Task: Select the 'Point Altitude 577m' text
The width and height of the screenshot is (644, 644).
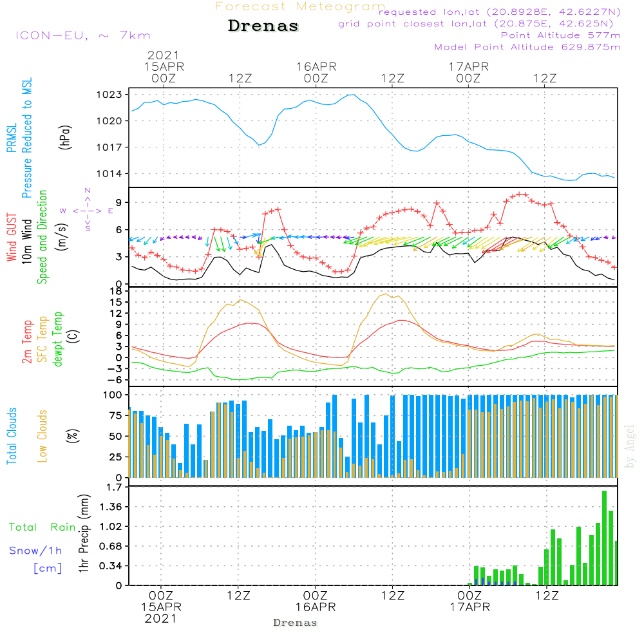Action: pos(561,35)
